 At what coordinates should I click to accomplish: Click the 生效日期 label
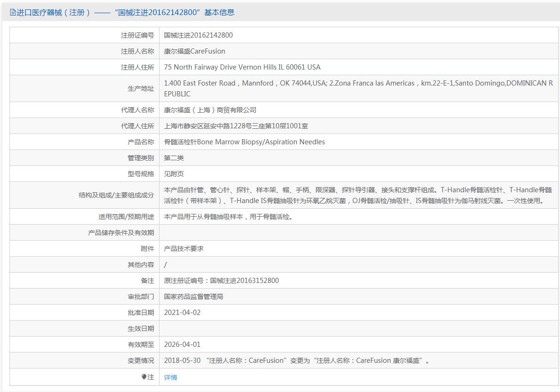click(x=141, y=329)
